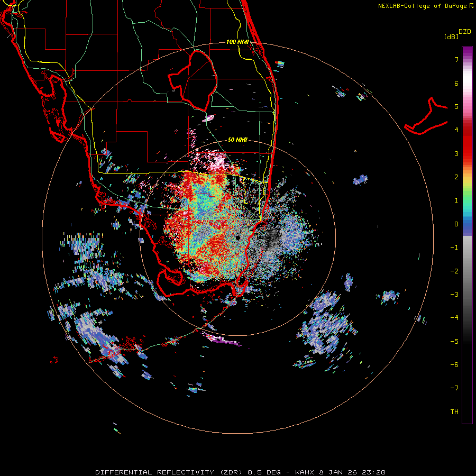The height and width of the screenshot is (476, 476).
Task: Click the 0 value on color scale
Action: pos(456,224)
